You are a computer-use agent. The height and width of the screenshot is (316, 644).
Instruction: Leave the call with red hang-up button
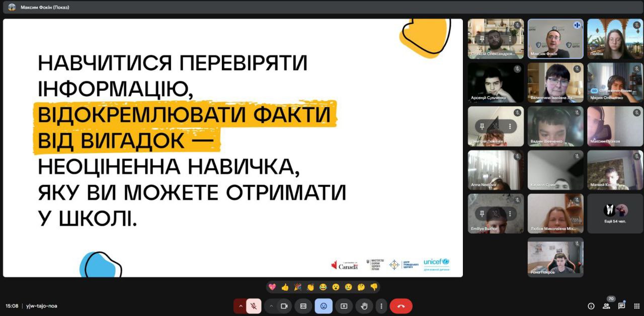(x=401, y=306)
